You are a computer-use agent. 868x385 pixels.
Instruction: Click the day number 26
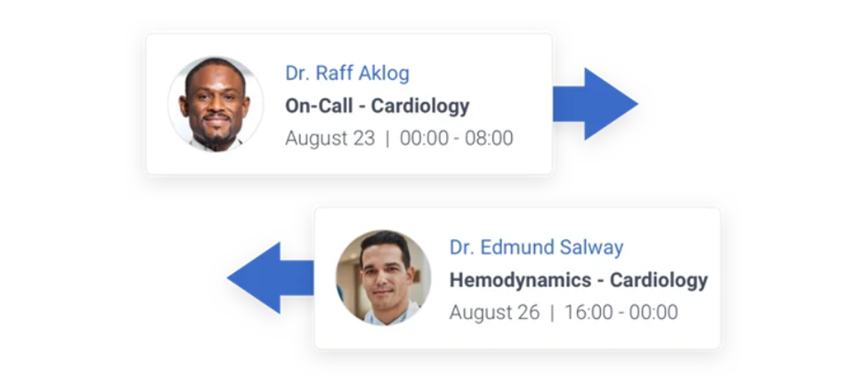pyautogui.click(x=527, y=312)
